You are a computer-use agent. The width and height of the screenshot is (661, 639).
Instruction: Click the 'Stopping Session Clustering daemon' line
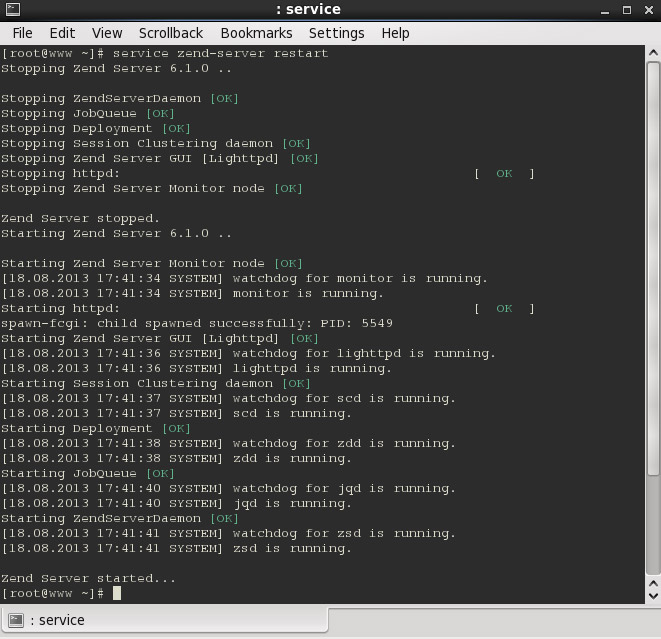[156, 143]
